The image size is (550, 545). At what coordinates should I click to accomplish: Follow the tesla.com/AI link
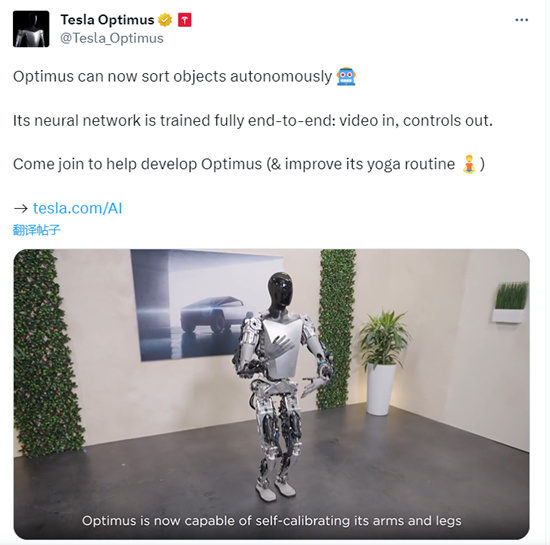pyautogui.click(x=78, y=208)
